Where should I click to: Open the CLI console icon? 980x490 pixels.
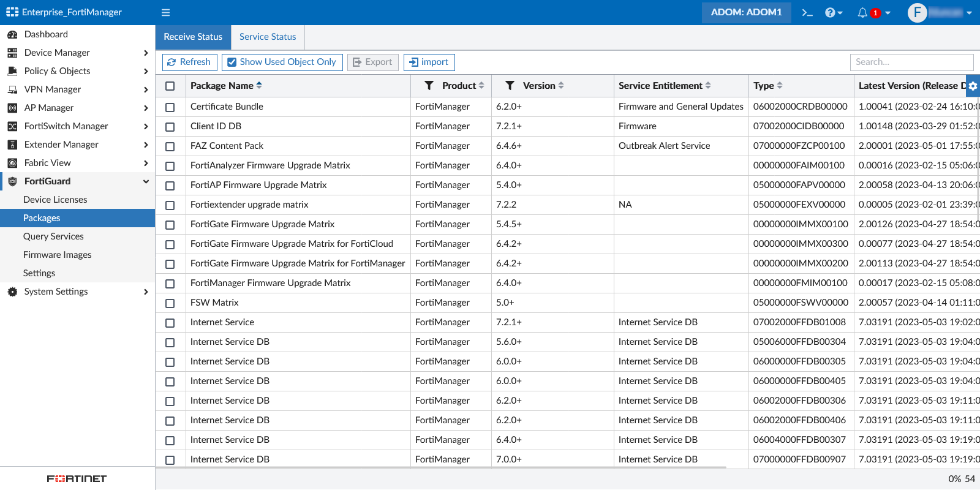807,12
